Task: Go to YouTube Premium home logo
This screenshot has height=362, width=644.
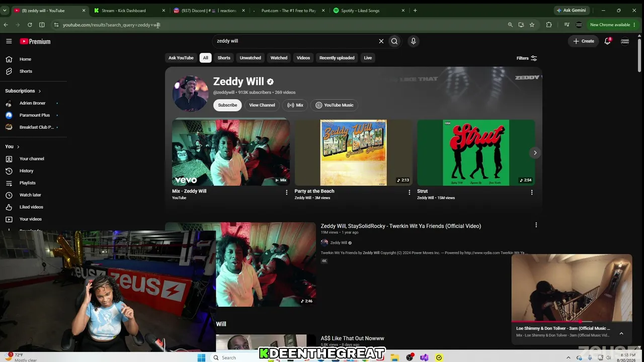Action: (x=35, y=41)
